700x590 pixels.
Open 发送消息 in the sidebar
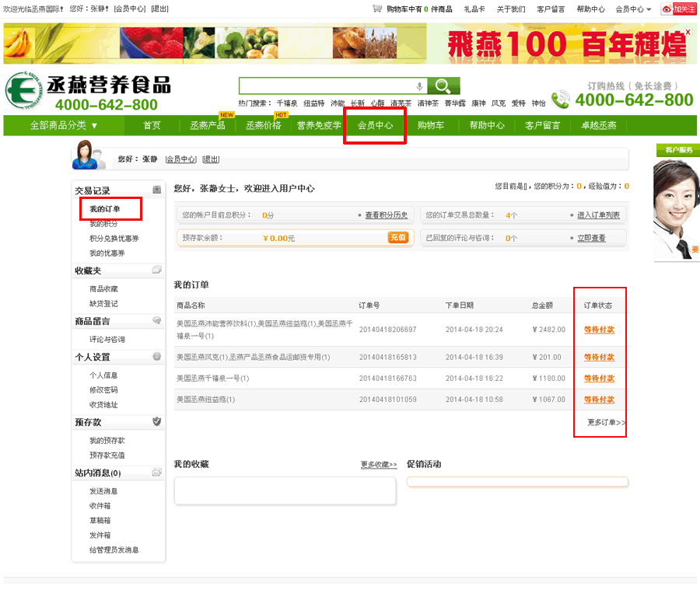click(103, 491)
